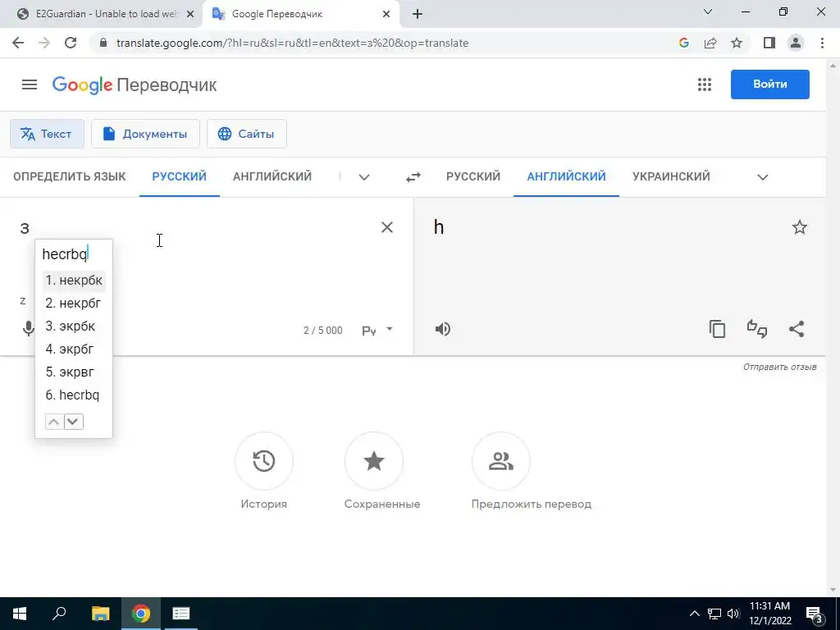The image size is (840, 630).
Task: Select the Документы mode tab
Action: point(145,134)
